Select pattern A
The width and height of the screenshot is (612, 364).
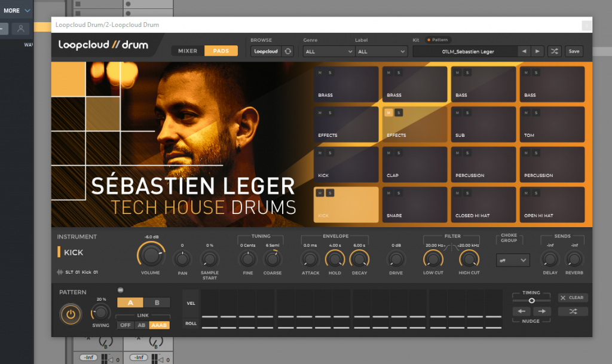pyautogui.click(x=130, y=302)
